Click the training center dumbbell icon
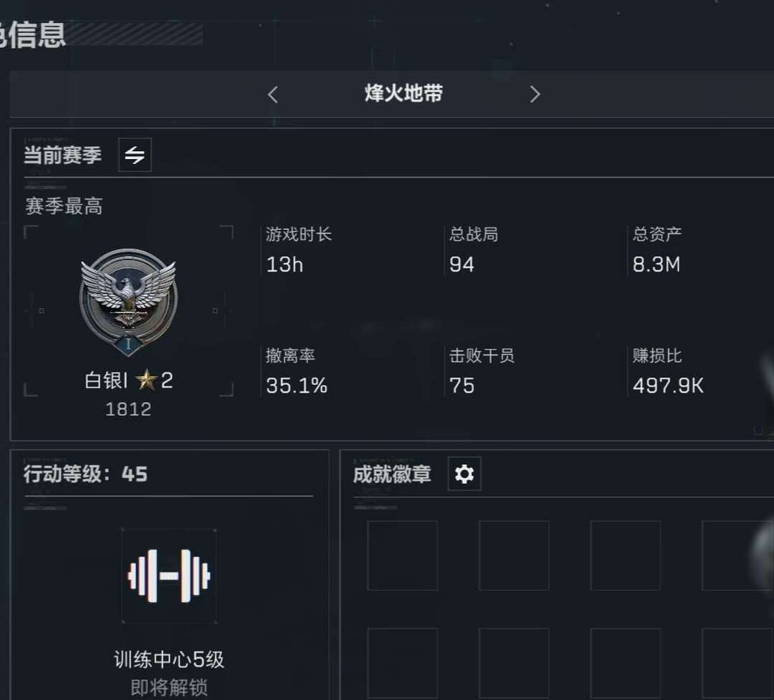 click(x=169, y=576)
